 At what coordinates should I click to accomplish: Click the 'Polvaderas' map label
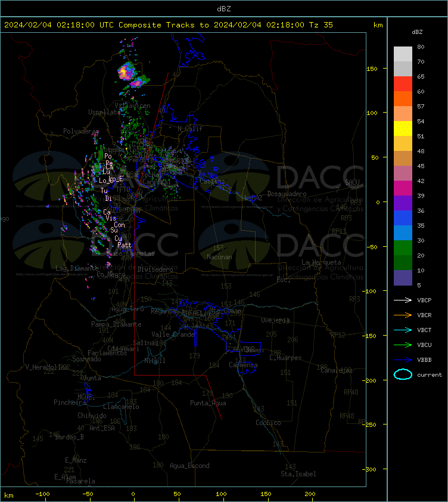(x=81, y=131)
